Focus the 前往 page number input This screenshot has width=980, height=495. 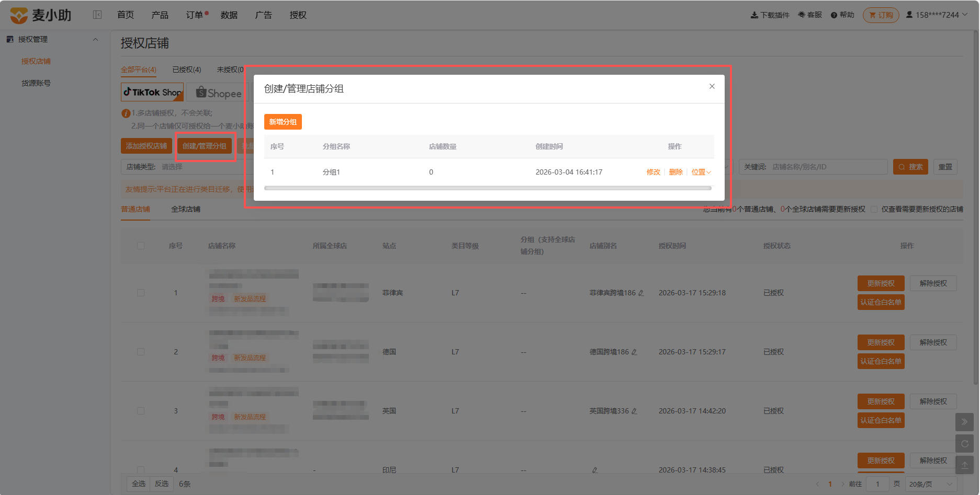point(878,484)
